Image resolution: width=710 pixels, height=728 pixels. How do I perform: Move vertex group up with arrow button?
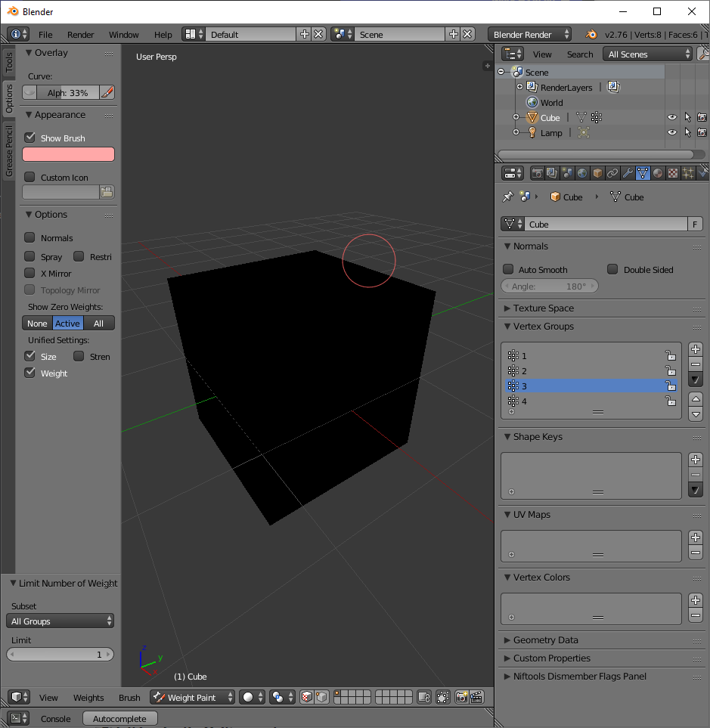(x=695, y=399)
